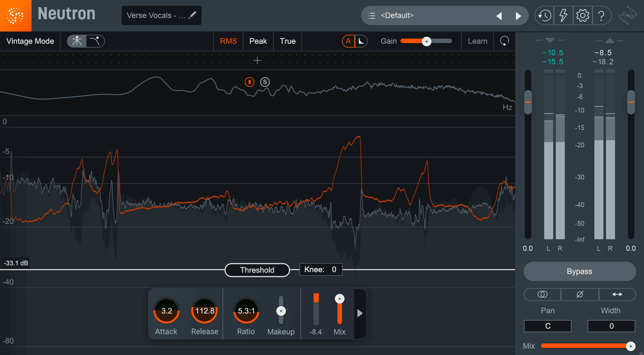This screenshot has height=355, width=644.
Task: Toggle the phase invert icon
Action: click(580, 295)
